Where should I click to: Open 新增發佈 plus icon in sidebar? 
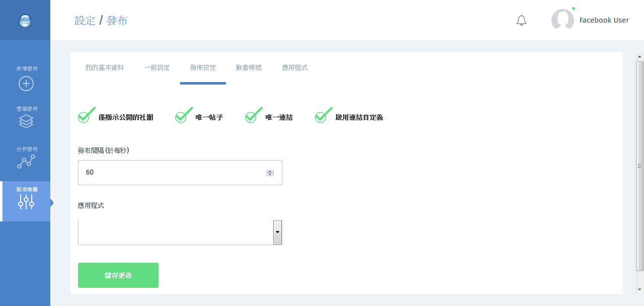click(26, 84)
